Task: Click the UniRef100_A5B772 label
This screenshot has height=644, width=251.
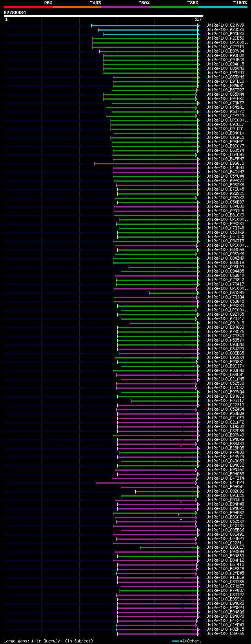Action: (x=225, y=112)
